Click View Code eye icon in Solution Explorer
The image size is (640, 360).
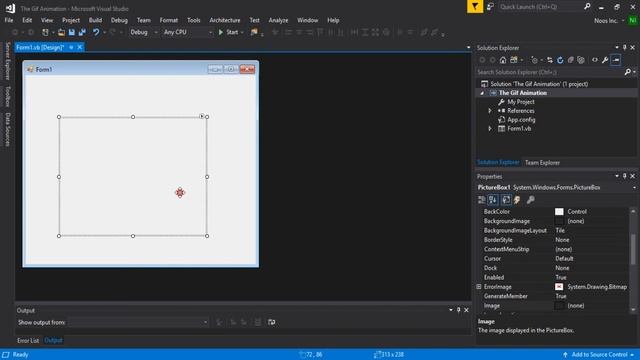click(595, 60)
